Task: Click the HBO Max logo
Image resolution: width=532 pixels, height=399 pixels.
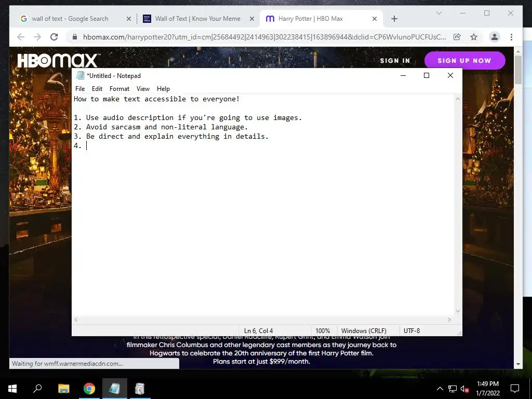Action: 58,60
